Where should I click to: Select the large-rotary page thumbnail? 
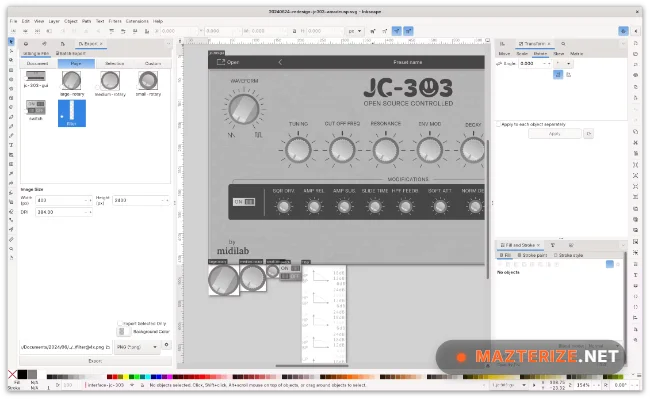coord(71,83)
